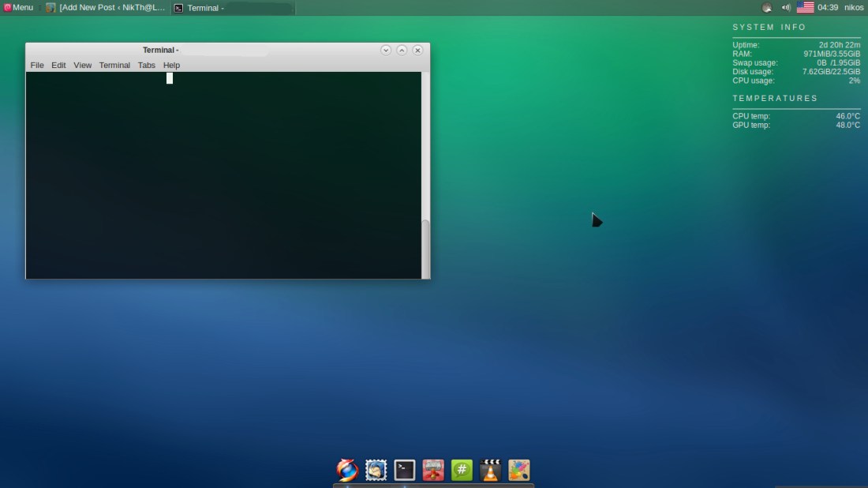Image resolution: width=868 pixels, height=488 pixels.
Task: Launch Firefox from the dock
Action: (x=347, y=470)
